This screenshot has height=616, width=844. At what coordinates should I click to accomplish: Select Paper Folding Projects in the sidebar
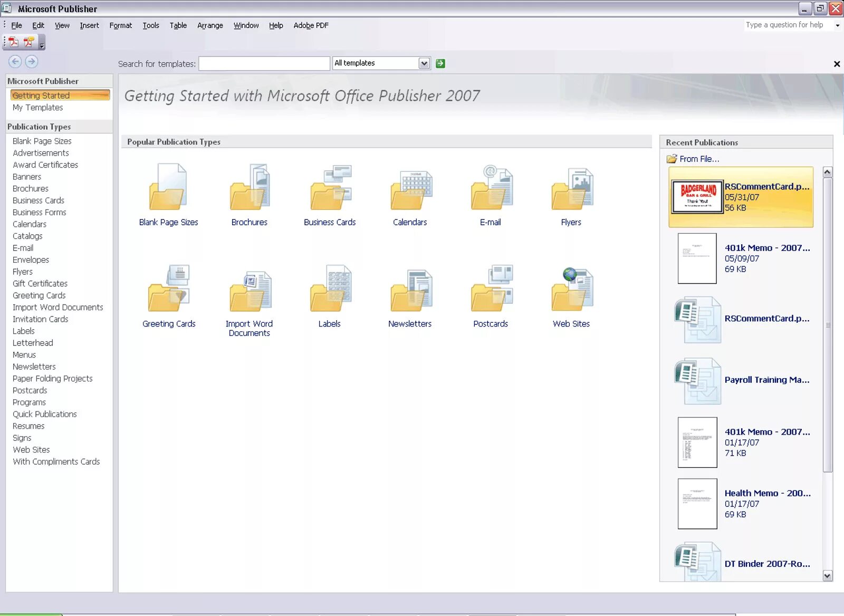point(53,379)
